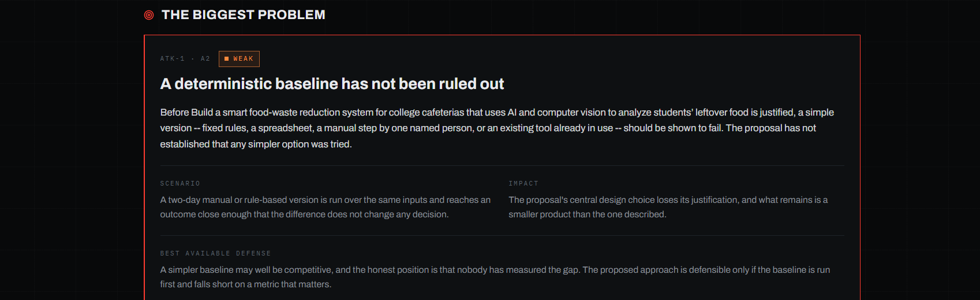Click scenario text about two-day manual version

[x=326, y=207]
